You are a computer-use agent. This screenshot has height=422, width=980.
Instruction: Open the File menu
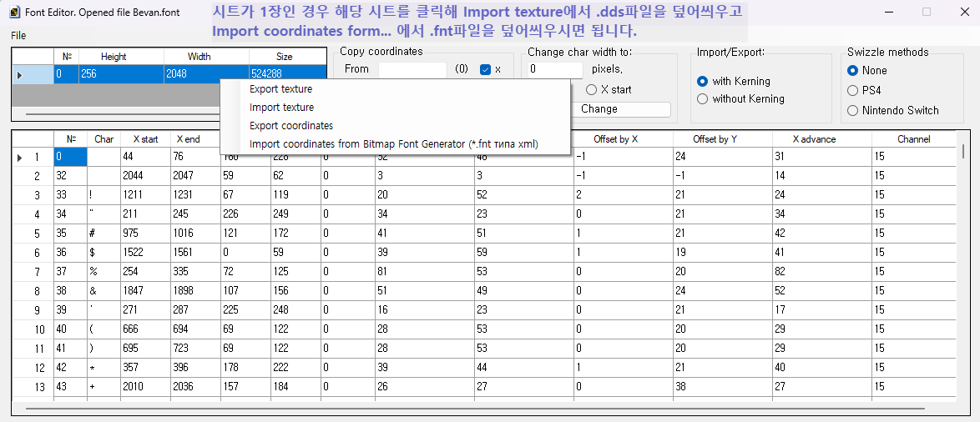click(18, 36)
